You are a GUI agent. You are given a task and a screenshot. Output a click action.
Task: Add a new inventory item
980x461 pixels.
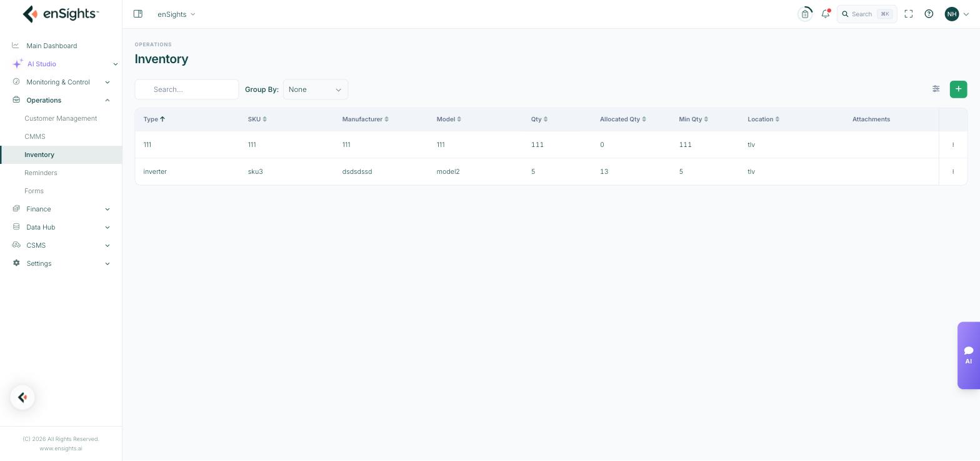958,89
